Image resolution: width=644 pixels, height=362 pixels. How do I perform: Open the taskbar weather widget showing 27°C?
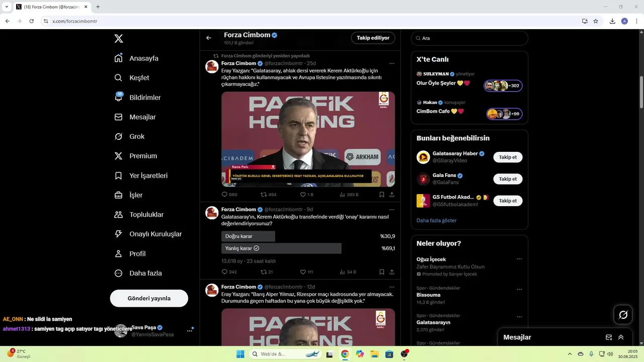(18, 353)
